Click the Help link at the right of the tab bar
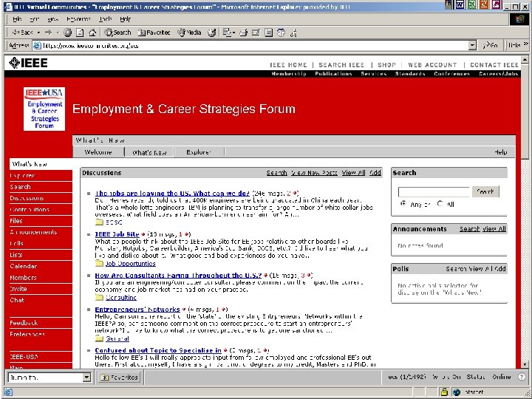The height and width of the screenshot is (399, 532). [x=501, y=152]
